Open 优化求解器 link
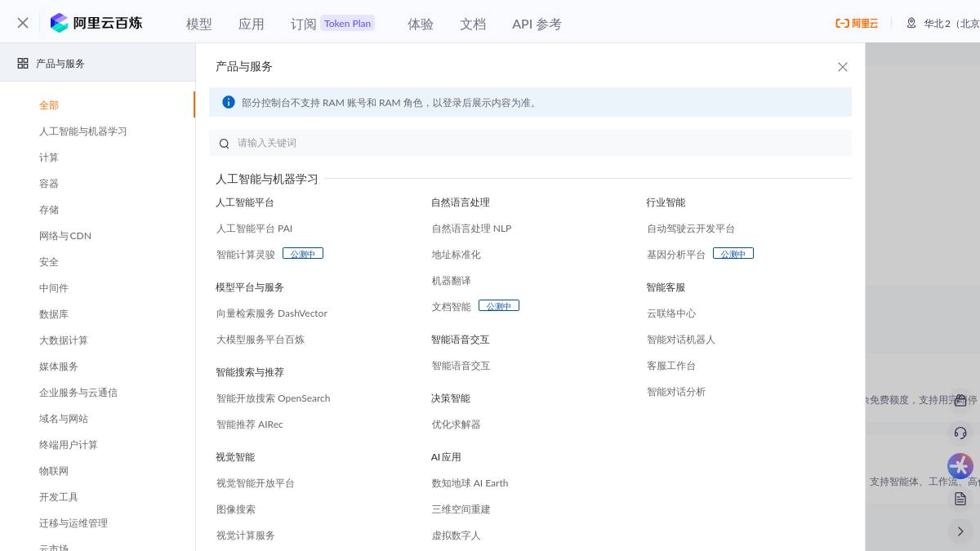 (457, 424)
